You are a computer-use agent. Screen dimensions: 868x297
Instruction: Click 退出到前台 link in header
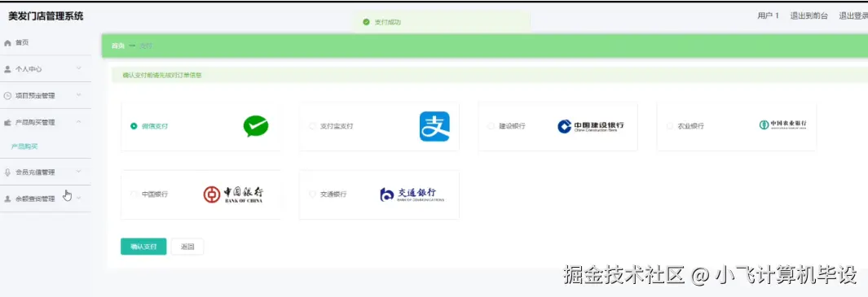click(x=809, y=16)
